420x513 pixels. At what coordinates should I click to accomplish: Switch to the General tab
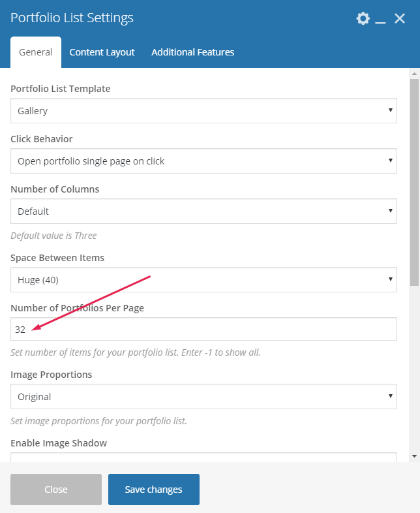coord(36,52)
